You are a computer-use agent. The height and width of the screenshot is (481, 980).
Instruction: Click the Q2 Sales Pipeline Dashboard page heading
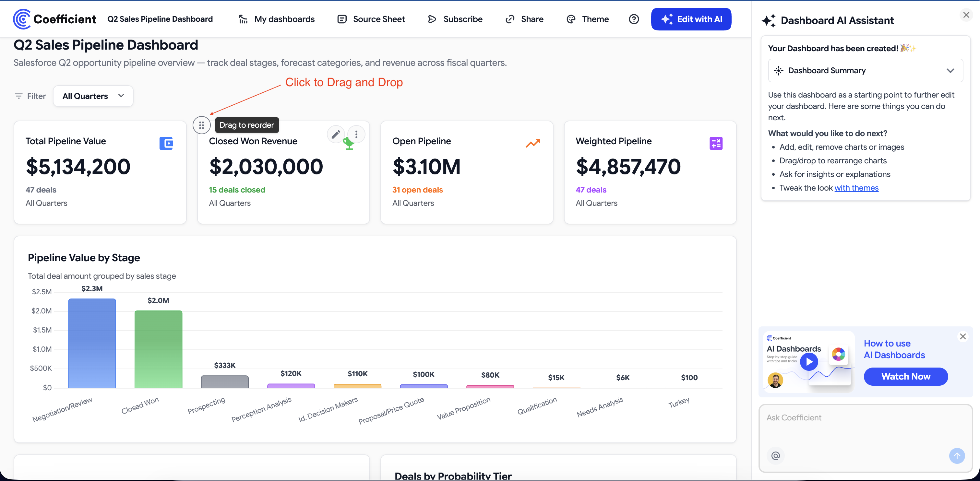point(106,45)
